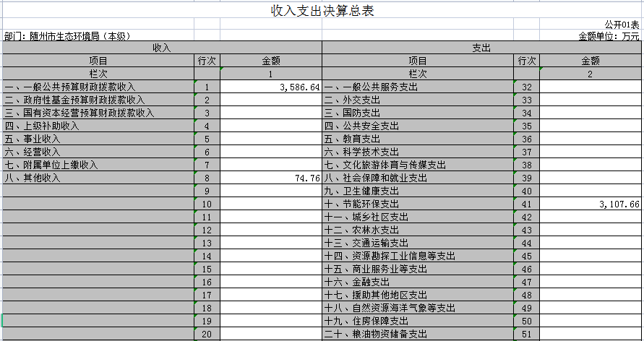Screen dimensions: 644x341
Task: Select the cell 二、外交支出
Action: [418, 100]
